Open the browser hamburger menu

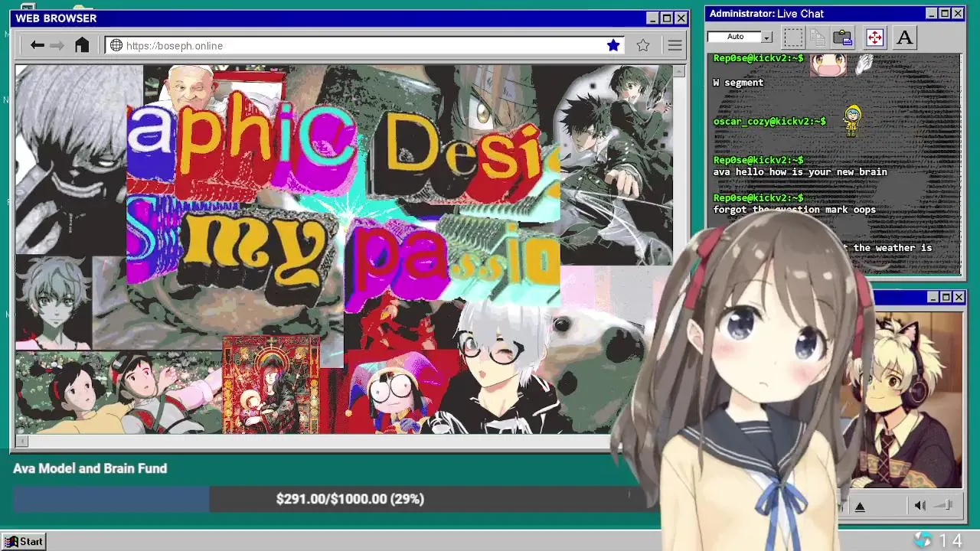pyautogui.click(x=675, y=45)
